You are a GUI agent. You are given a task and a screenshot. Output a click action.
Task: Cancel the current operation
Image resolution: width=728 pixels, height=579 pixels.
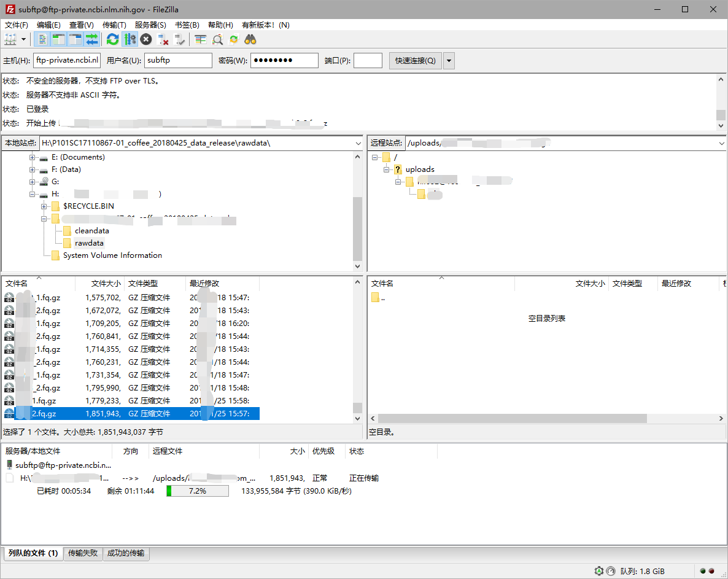[x=146, y=39]
